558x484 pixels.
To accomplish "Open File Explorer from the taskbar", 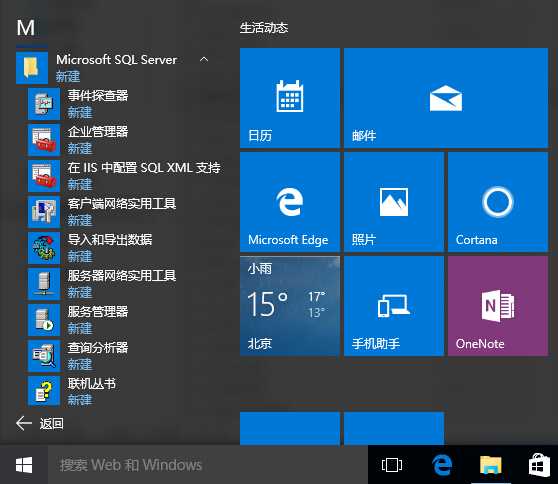I will pyautogui.click(x=491, y=465).
